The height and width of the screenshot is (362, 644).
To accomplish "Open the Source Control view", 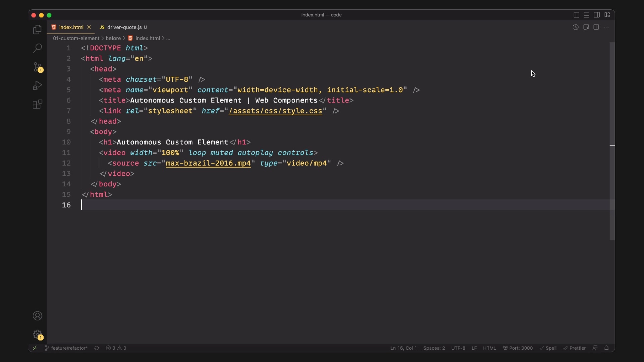I will 37,67.
